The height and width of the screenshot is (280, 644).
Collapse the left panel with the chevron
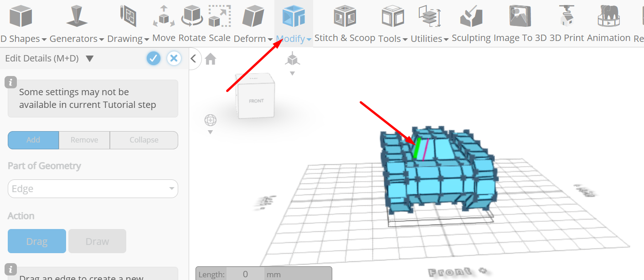click(x=194, y=58)
